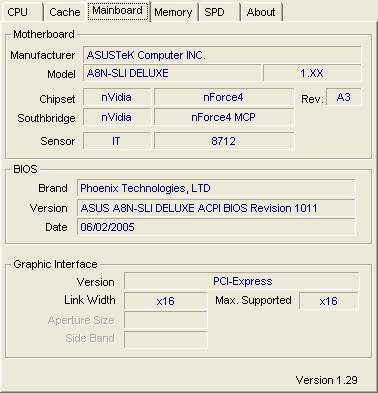Click the Date label in BIOS
Image resolution: width=378 pixels, height=393 pixels.
point(56,227)
